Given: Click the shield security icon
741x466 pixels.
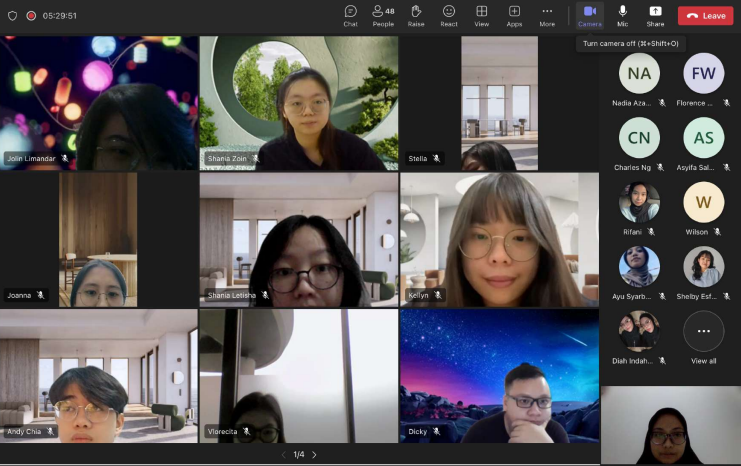Looking at the screenshot, I should [x=12, y=15].
